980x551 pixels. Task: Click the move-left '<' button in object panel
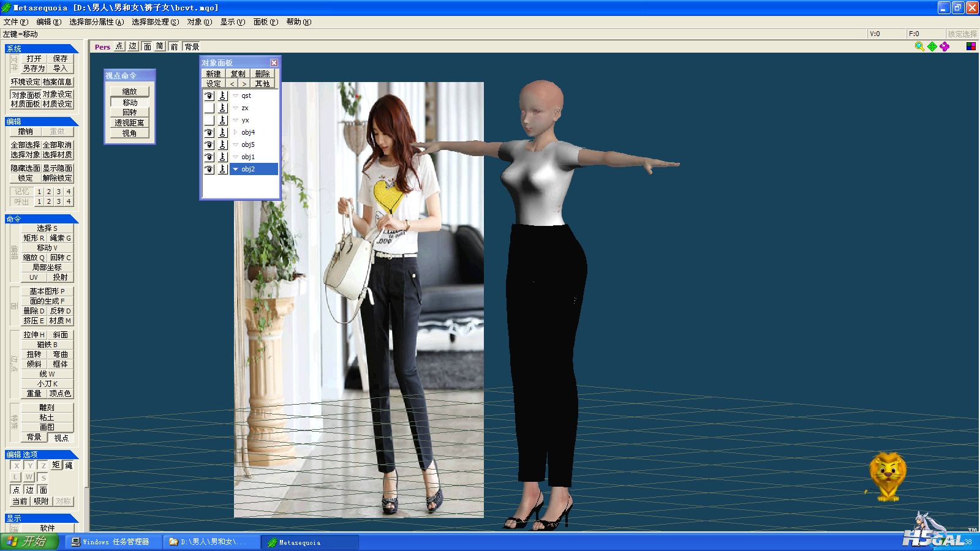tap(232, 84)
